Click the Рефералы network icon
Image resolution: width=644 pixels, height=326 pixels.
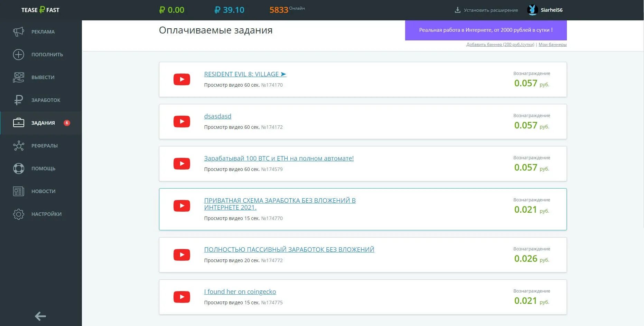point(19,146)
